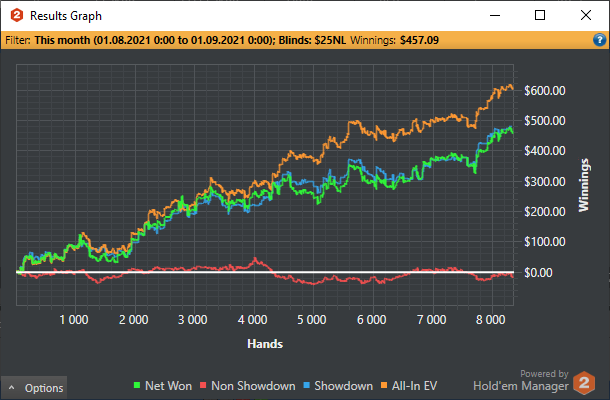
Task: Click the red Non Showdown legend swatch
Action: [x=203, y=385]
